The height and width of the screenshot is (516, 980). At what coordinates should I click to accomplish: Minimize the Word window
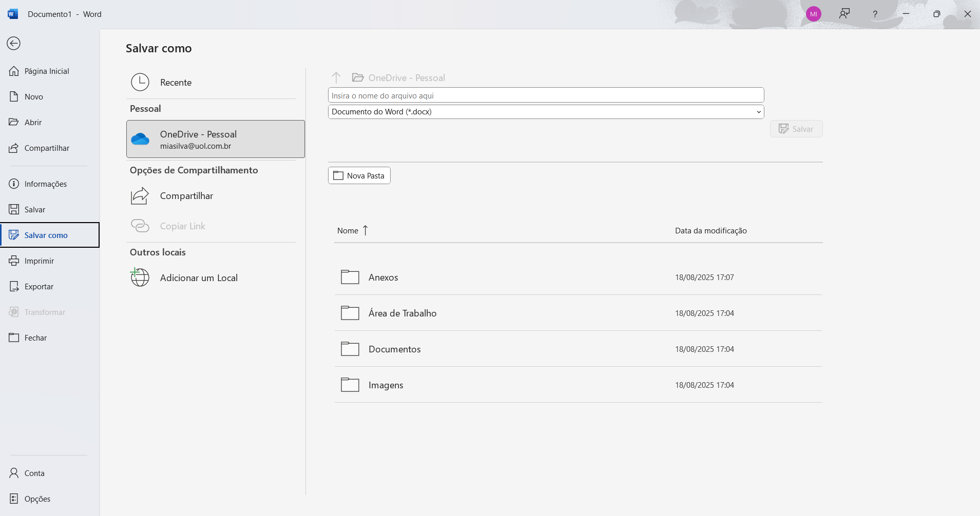[x=906, y=14]
